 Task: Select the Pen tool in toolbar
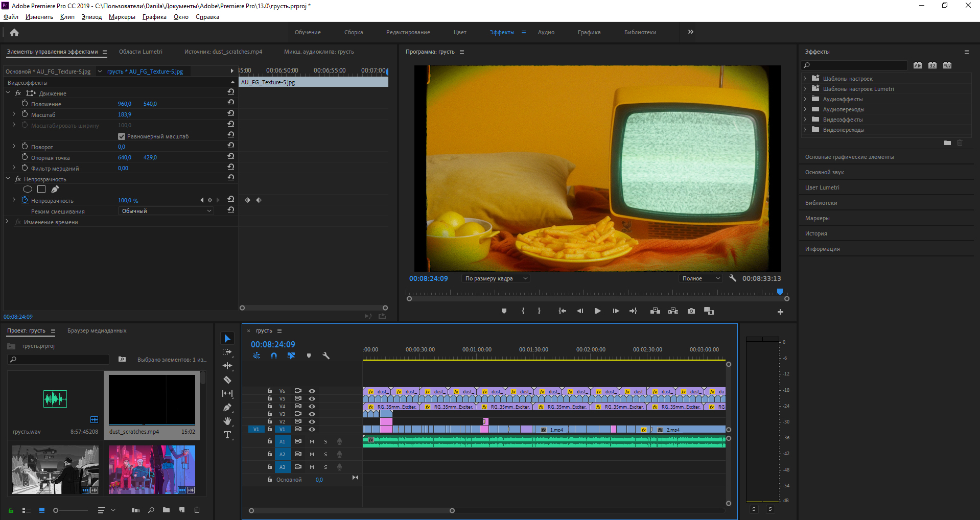(227, 407)
